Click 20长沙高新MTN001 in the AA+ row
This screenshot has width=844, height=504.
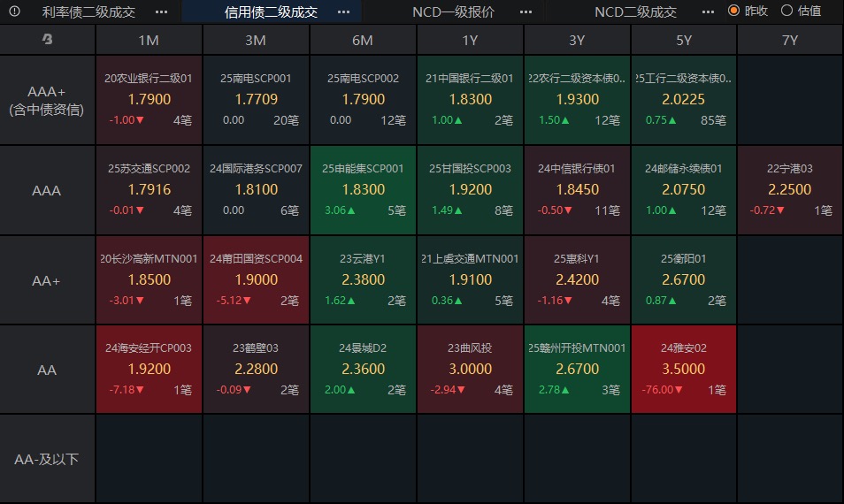coord(150,259)
